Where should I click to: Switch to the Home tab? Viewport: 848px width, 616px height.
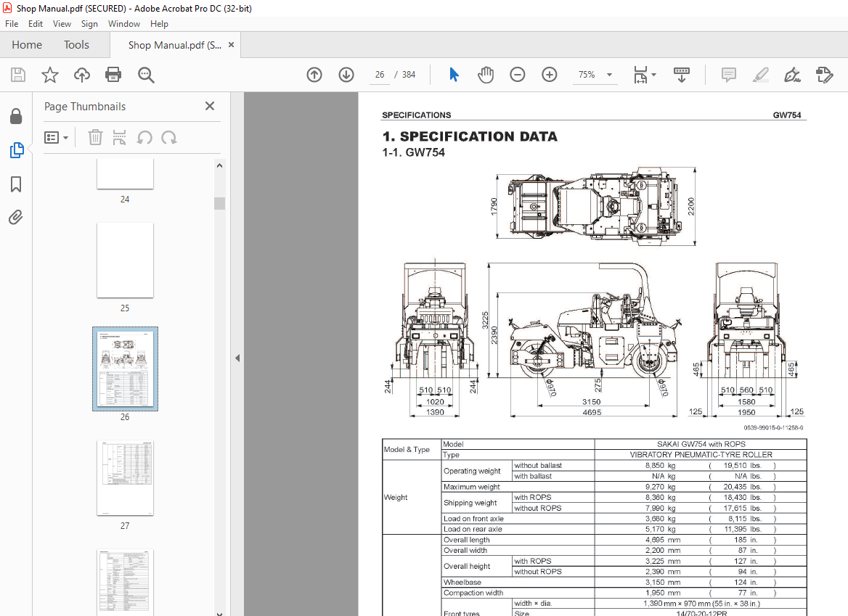[x=26, y=45]
